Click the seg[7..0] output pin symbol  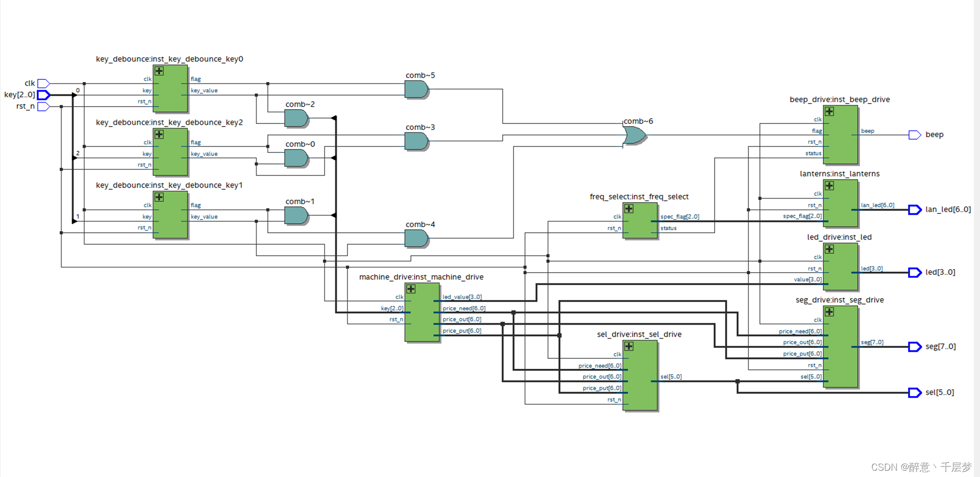click(x=915, y=347)
